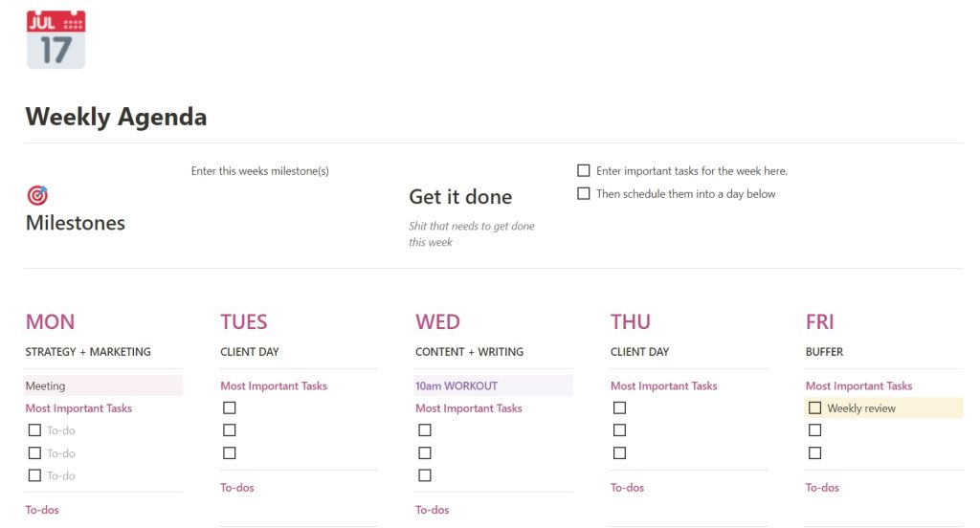Click 'Enter this weeks milestone(s)' placeholder text
The height and width of the screenshot is (528, 980).
coord(260,170)
